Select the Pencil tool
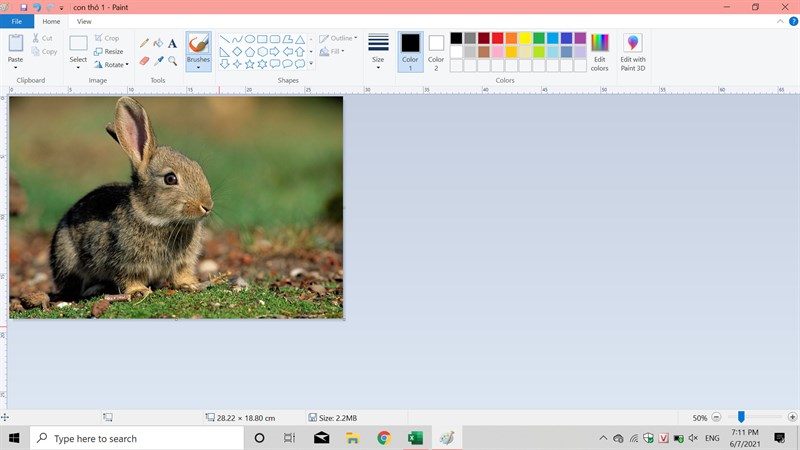The height and width of the screenshot is (450, 800). pyautogui.click(x=145, y=43)
